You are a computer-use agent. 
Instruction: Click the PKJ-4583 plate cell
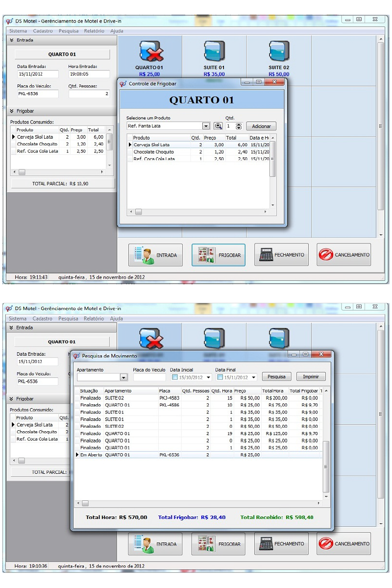tap(169, 398)
